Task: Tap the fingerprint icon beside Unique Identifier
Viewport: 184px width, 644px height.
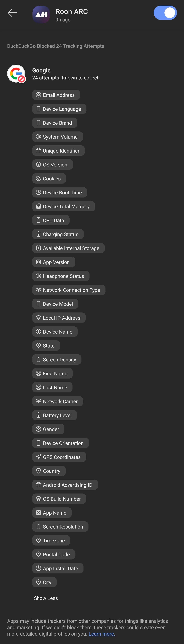Action: (38, 151)
